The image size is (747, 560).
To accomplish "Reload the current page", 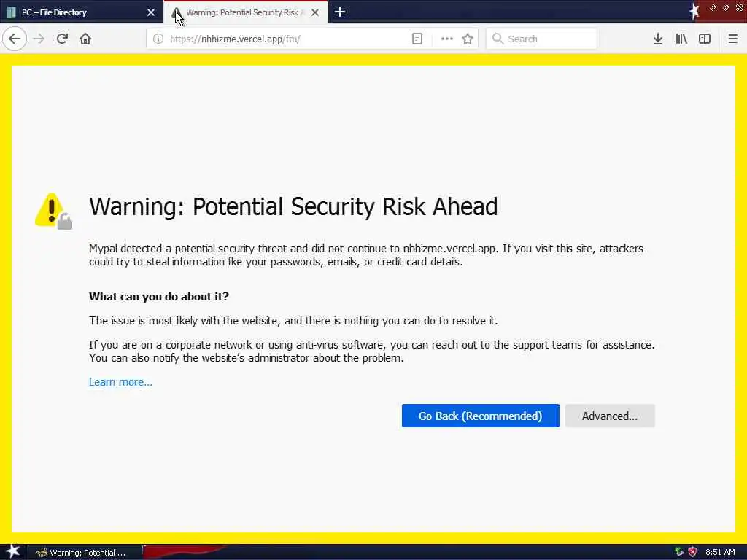I will [x=62, y=39].
